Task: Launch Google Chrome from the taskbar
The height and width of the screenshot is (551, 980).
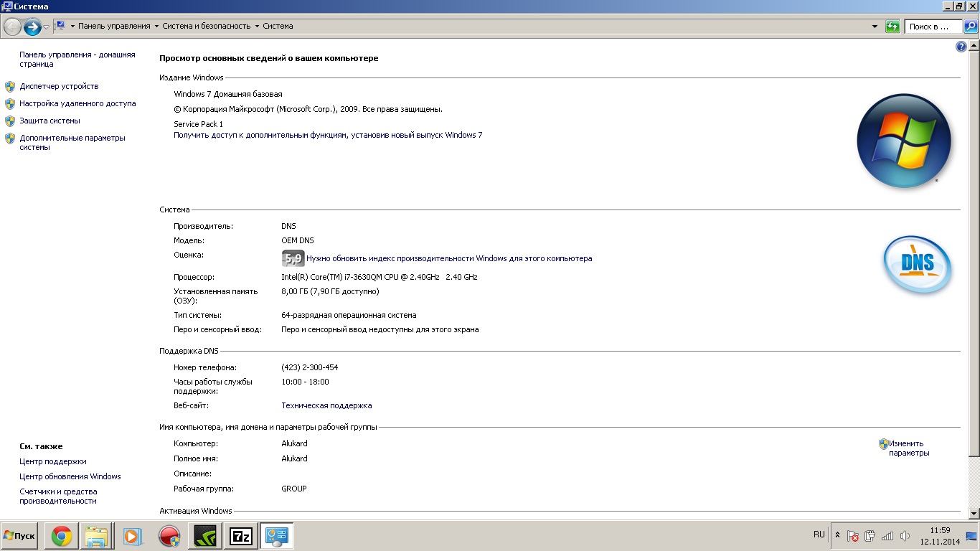Action: pyautogui.click(x=62, y=536)
